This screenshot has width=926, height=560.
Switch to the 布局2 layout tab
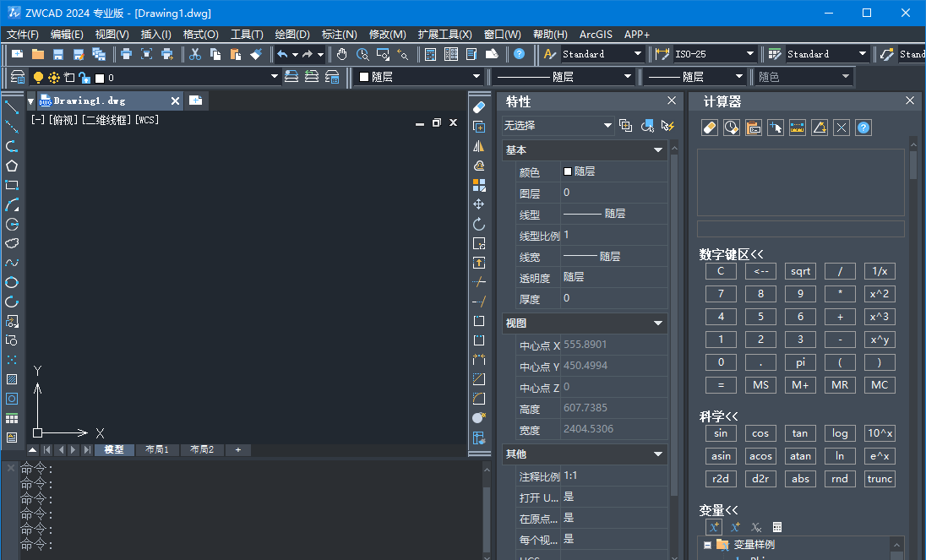pyautogui.click(x=202, y=449)
